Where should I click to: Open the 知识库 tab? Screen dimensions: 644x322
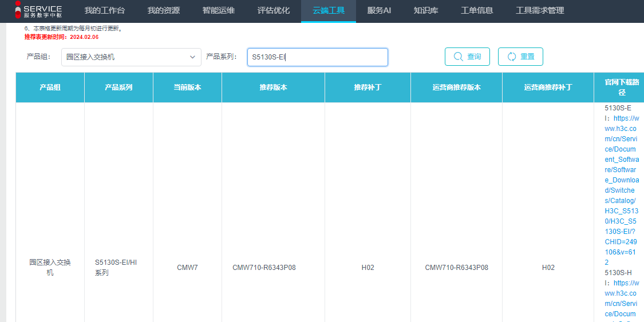click(x=426, y=11)
